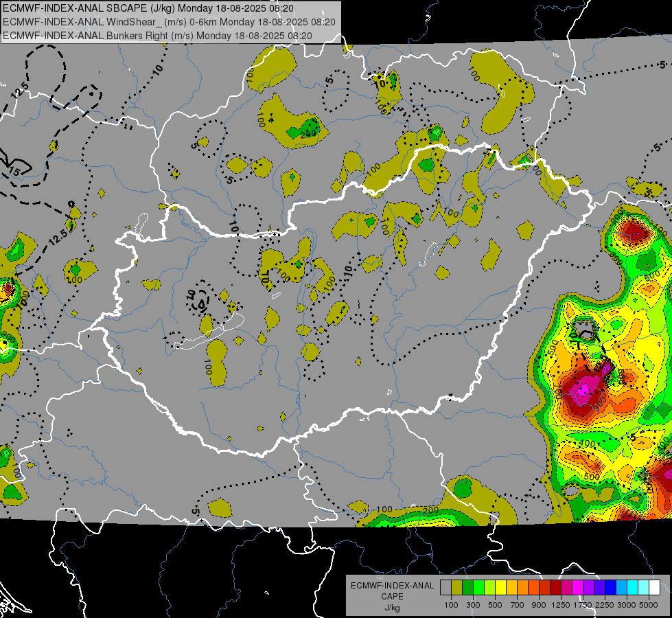Click the legend tick label 900
Image resolution: width=672 pixels, height=618 pixels.
pyautogui.click(x=539, y=605)
